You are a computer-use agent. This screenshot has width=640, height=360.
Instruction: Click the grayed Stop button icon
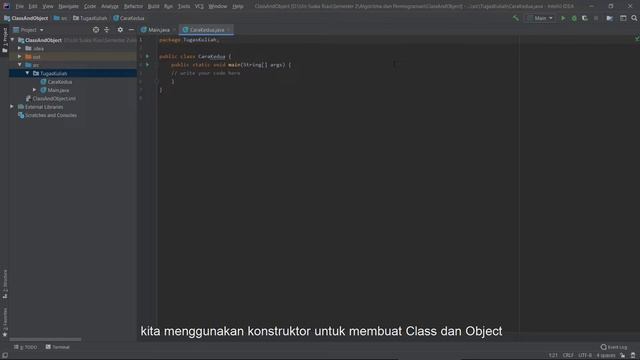[596, 18]
